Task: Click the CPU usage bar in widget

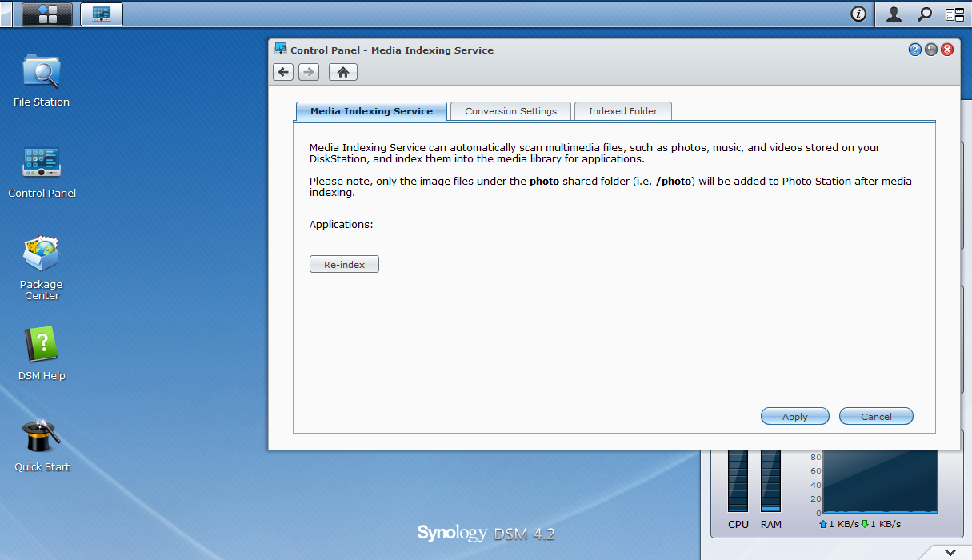Action: pos(738,481)
